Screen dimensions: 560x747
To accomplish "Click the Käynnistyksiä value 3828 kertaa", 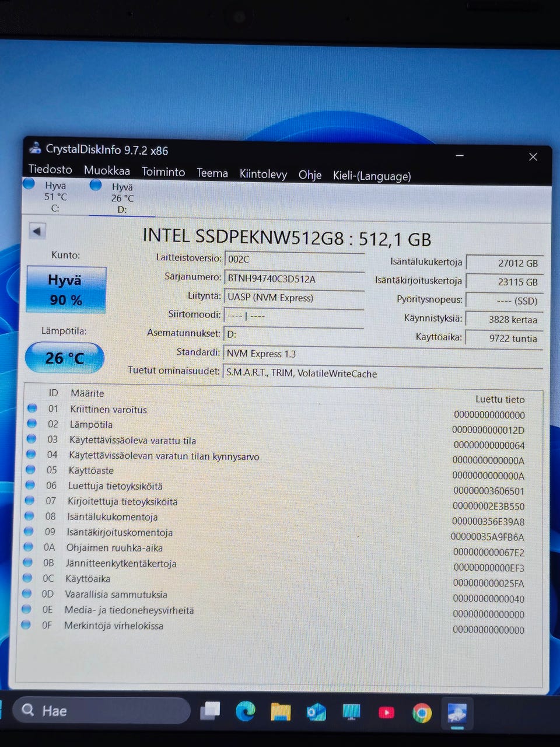I will coord(505,319).
